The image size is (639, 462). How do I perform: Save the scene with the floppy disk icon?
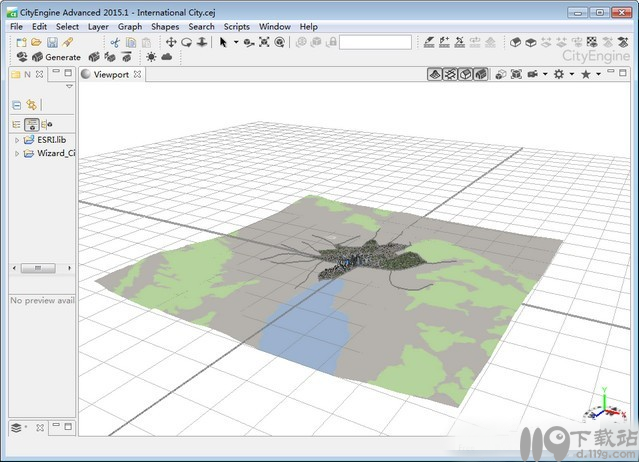point(52,42)
